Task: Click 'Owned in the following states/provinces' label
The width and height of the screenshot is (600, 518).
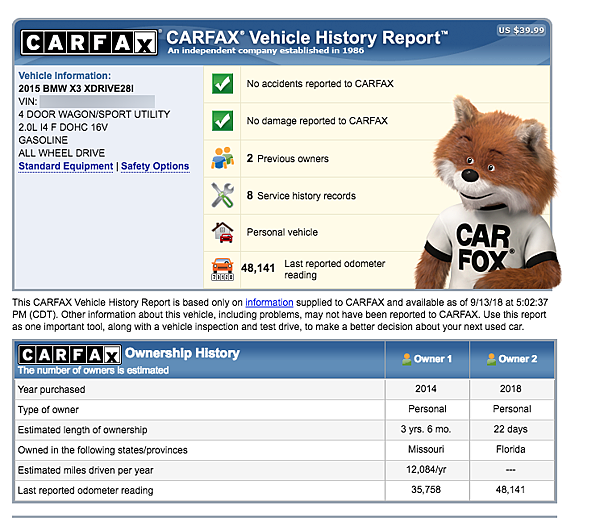Action: (x=102, y=450)
